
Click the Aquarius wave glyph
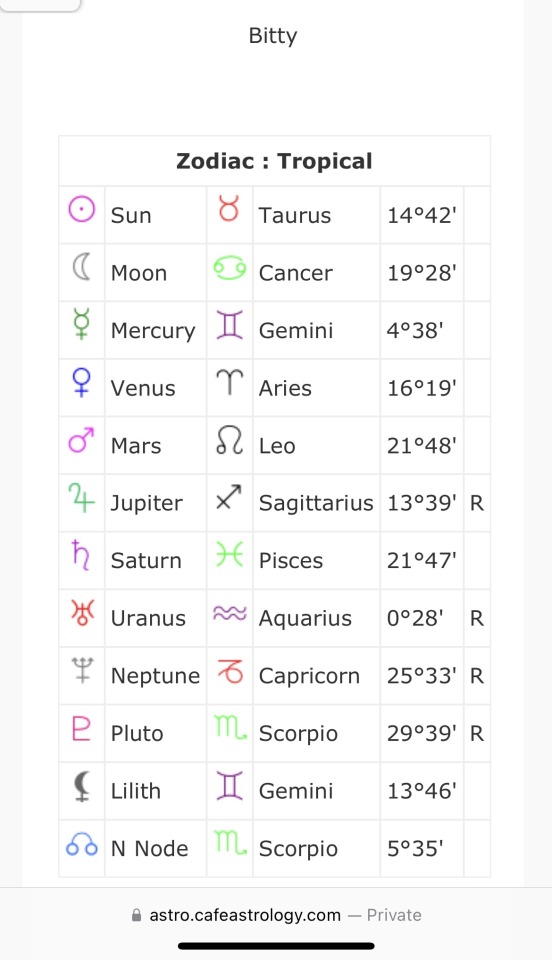tap(229, 613)
